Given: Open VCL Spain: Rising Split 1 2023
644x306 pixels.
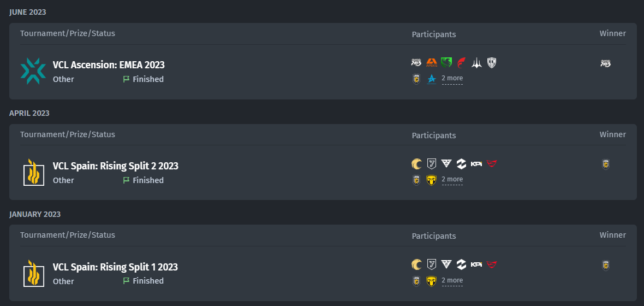Looking at the screenshot, I should click(x=115, y=267).
